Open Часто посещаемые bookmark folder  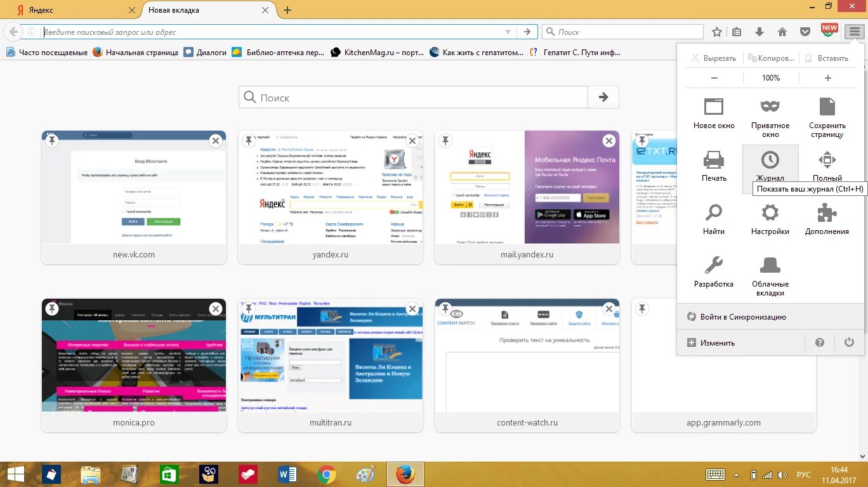tap(47, 53)
